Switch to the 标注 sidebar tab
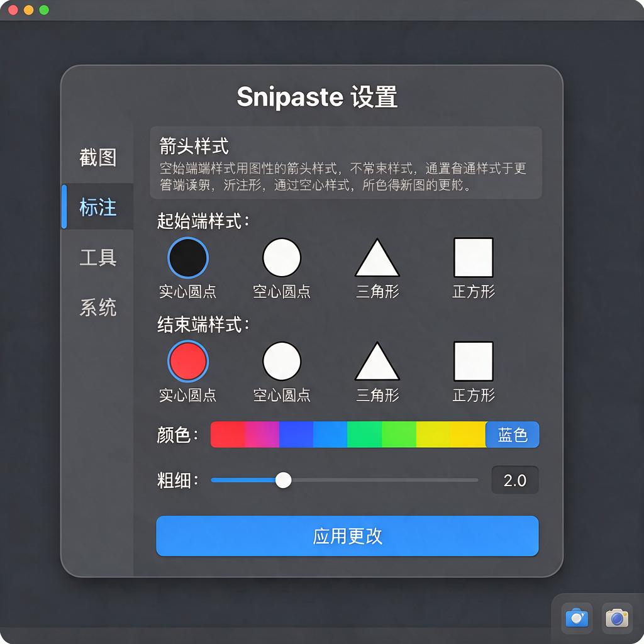This screenshot has width=644, height=644. 97,206
